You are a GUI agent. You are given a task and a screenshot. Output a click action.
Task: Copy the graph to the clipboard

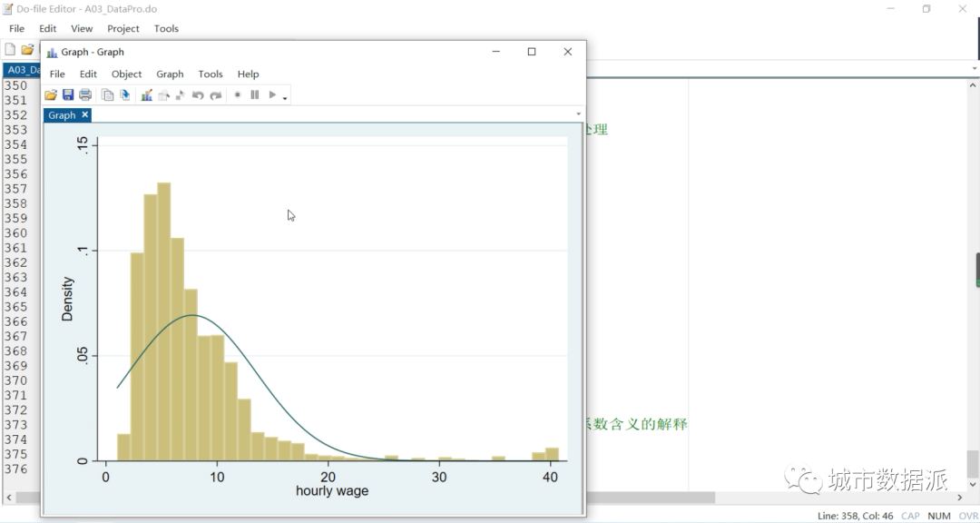(107, 95)
